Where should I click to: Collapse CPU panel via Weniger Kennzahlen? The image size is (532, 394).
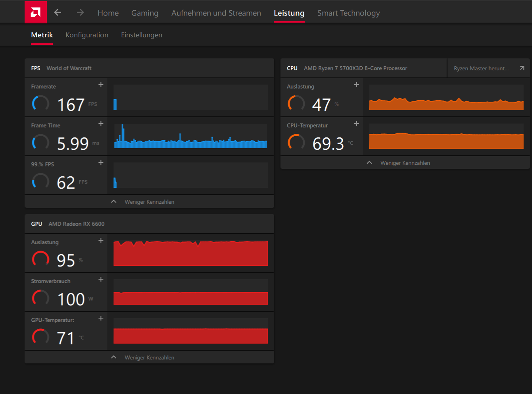coord(405,162)
